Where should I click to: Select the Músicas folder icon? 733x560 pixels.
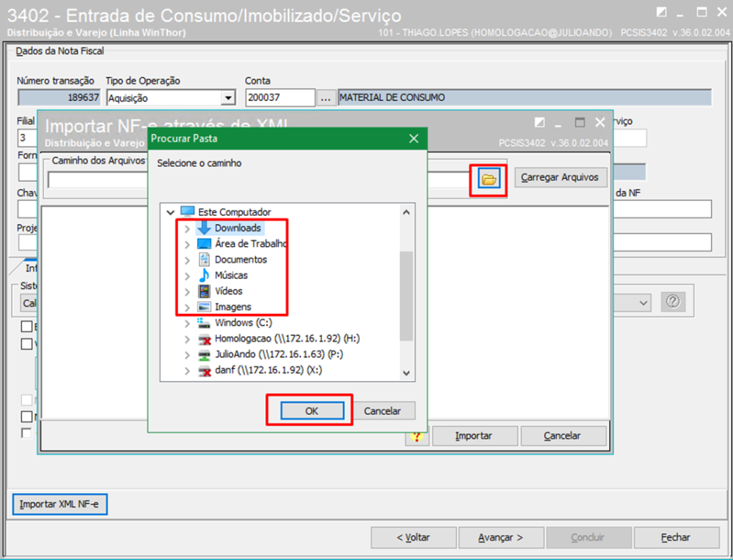click(204, 275)
